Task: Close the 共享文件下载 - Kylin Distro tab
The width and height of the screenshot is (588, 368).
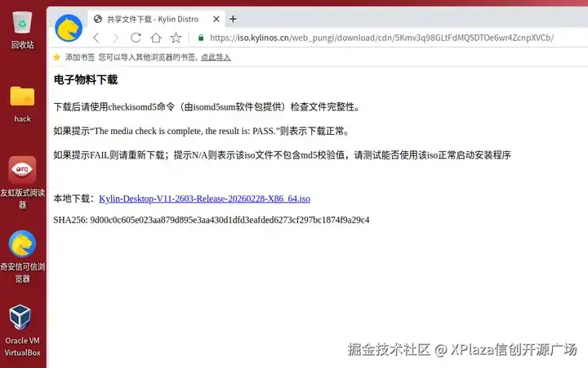Action: [216, 19]
